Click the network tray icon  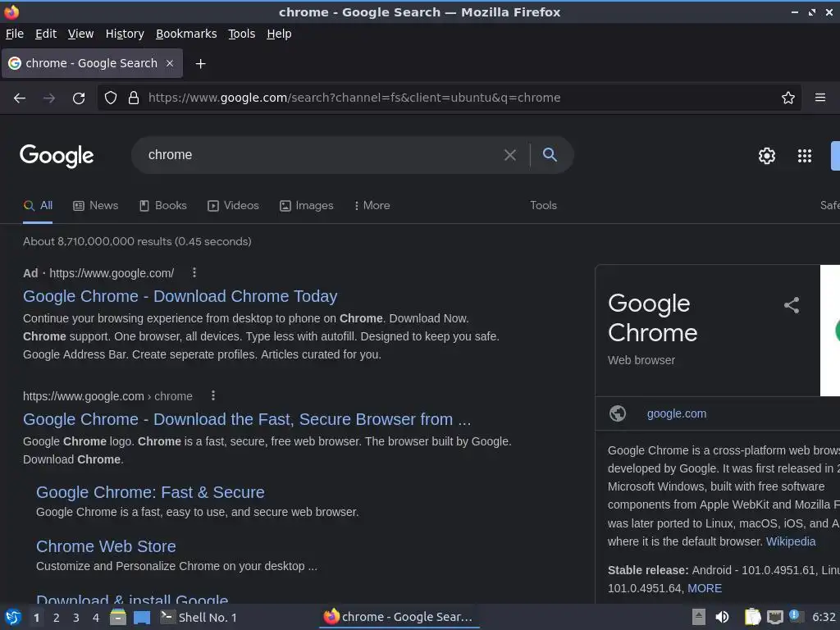point(775,617)
